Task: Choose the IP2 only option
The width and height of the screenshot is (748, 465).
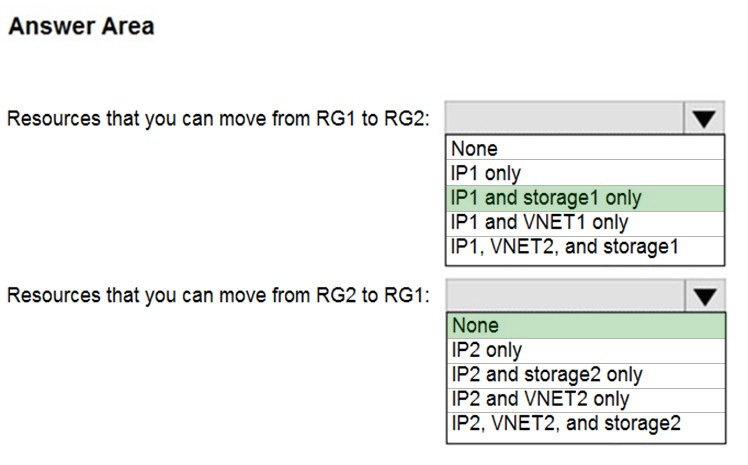Action: click(x=585, y=350)
